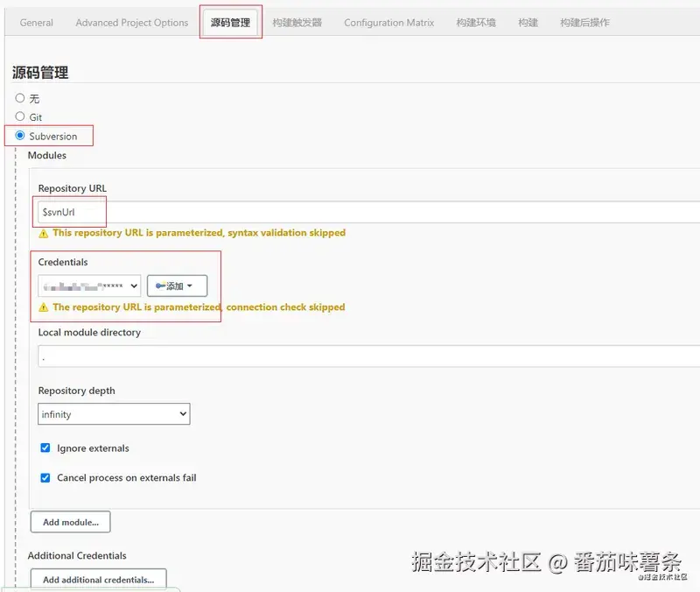Focus the Local module directory field
Image resolution: width=700 pixels, height=592 pixels.
pos(368,356)
